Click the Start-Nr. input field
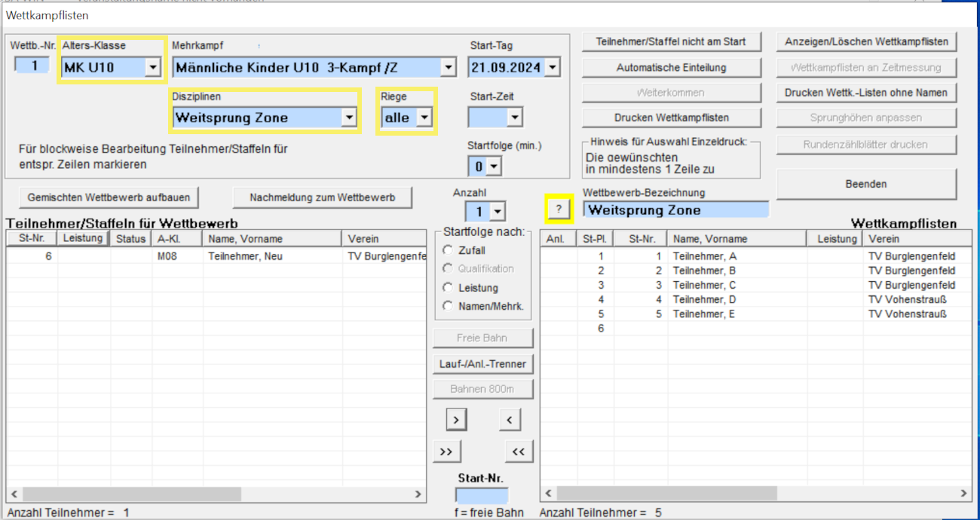Viewport: 980px width, 520px height. coord(482,496)
